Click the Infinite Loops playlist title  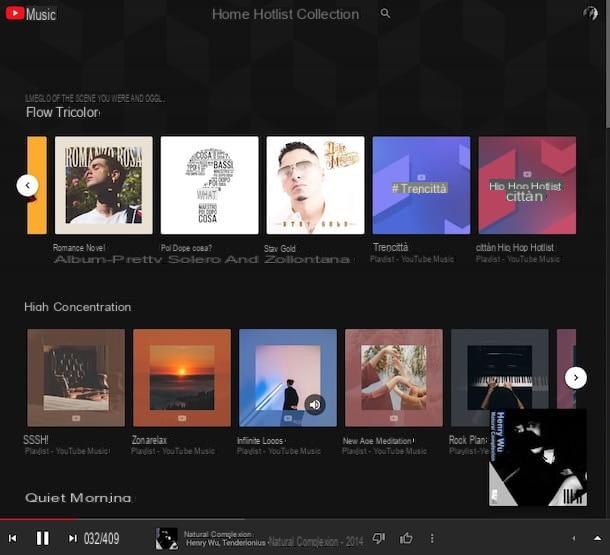click(260, 441)
